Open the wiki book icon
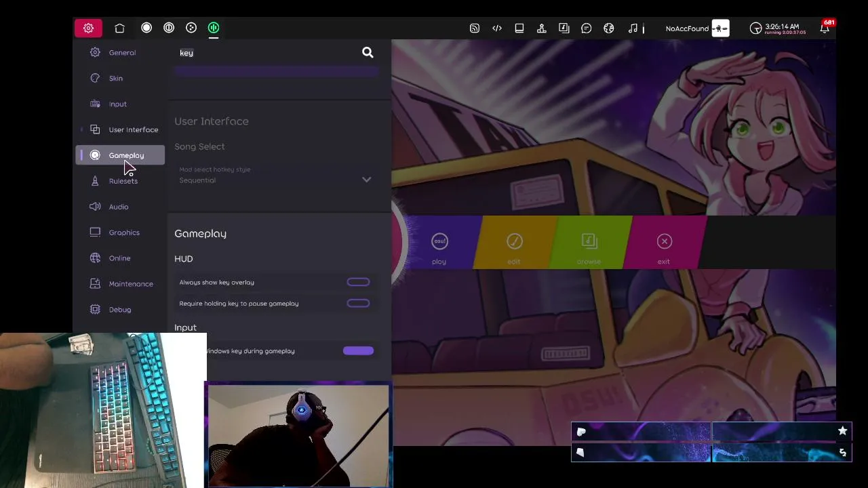Image resolution: width=868 pixels, height=488 pixels. (x=519, y=28)
